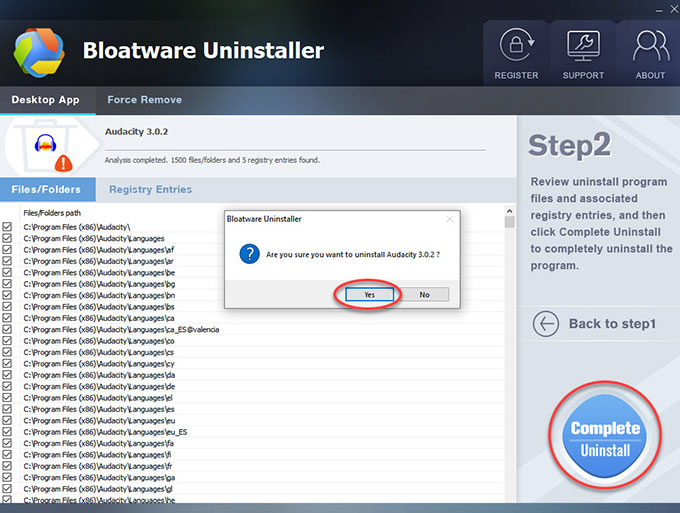Click the file list scroll-up arrow

click(x=510, y=211)
